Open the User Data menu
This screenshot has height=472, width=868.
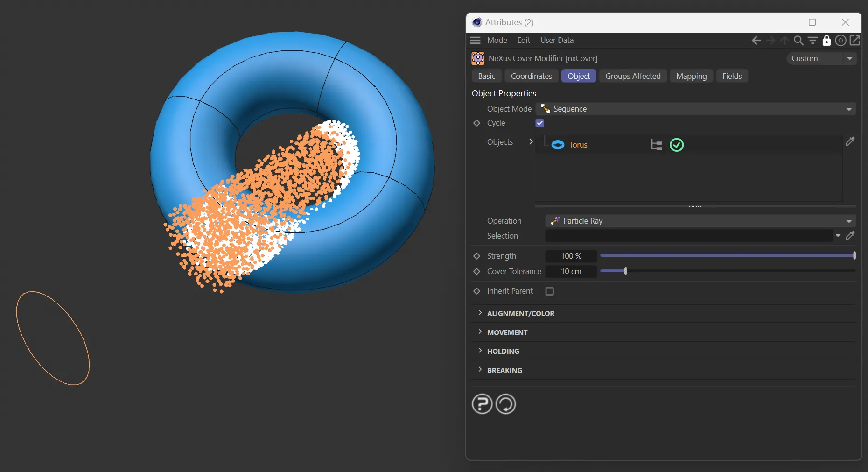[x=557, y=40]
